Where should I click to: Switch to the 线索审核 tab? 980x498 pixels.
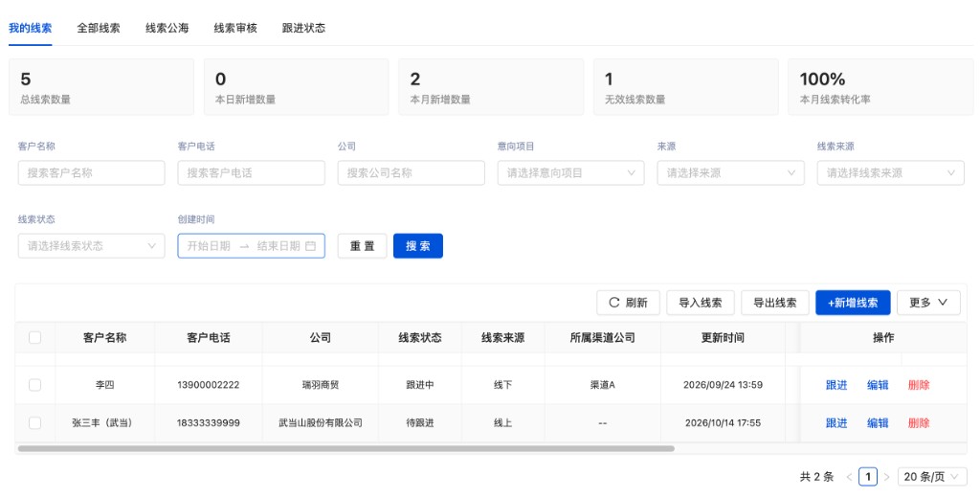tap(235, 28)
